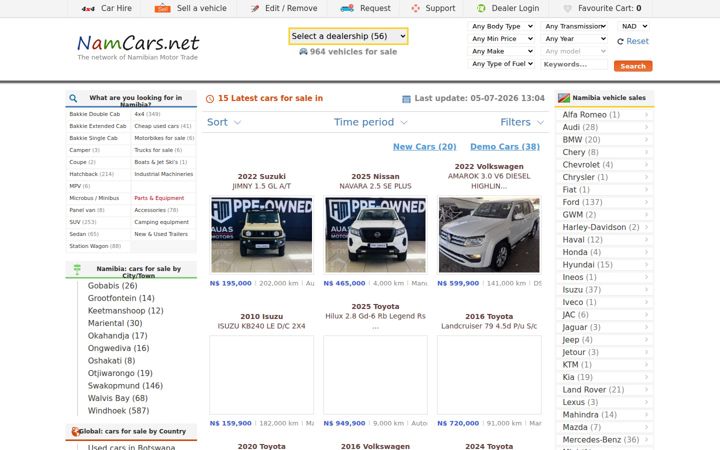The height and width of the screenshot is (450, 720).
Task: Open the Any Min Price dropdown
Action: (502, 39)
